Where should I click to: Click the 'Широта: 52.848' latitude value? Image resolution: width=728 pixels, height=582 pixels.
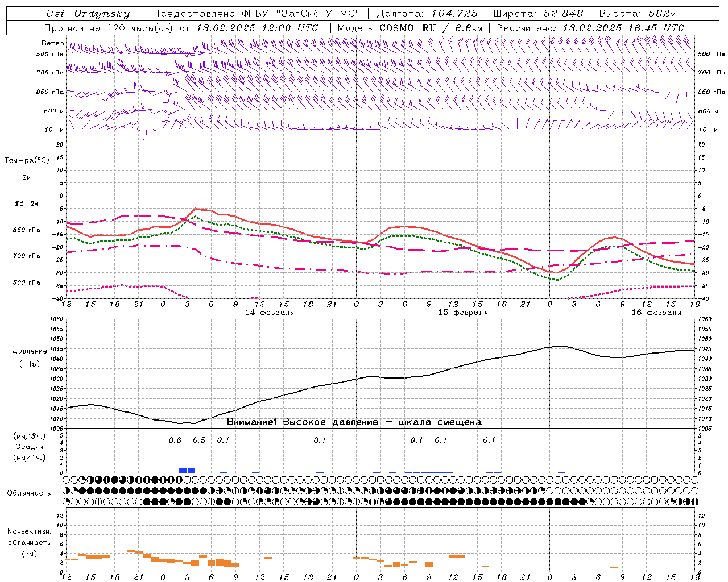539,14
